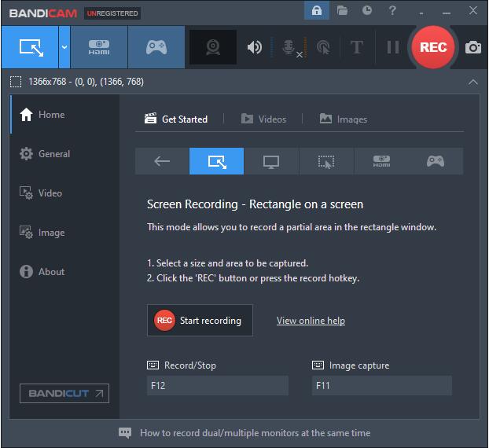Viewport: 489px width, 448px height.
Task: Open help via question mark icon
Action: click(392, 10)
